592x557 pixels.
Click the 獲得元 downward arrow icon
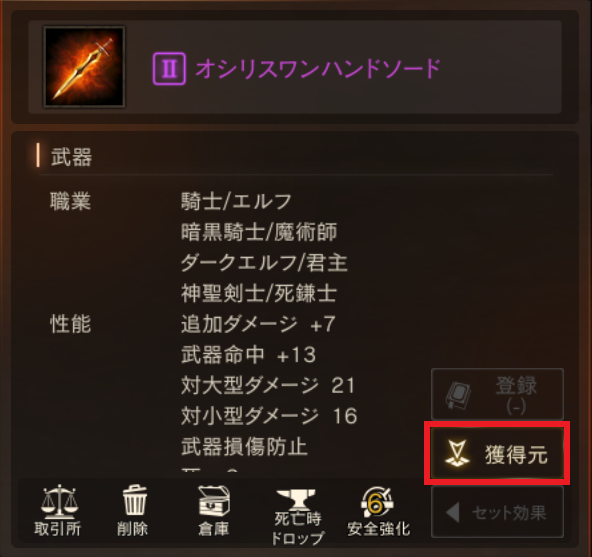[x=457, y=453]
